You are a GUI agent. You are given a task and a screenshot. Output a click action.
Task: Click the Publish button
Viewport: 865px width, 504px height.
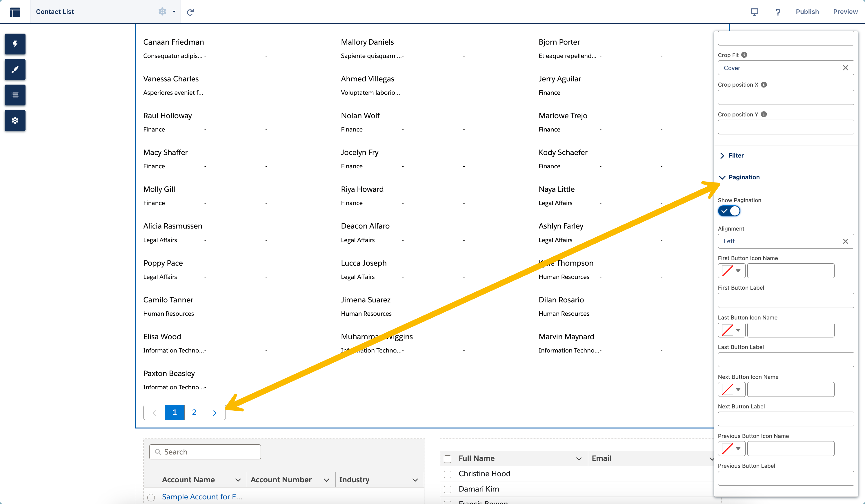tap(807, 12)
